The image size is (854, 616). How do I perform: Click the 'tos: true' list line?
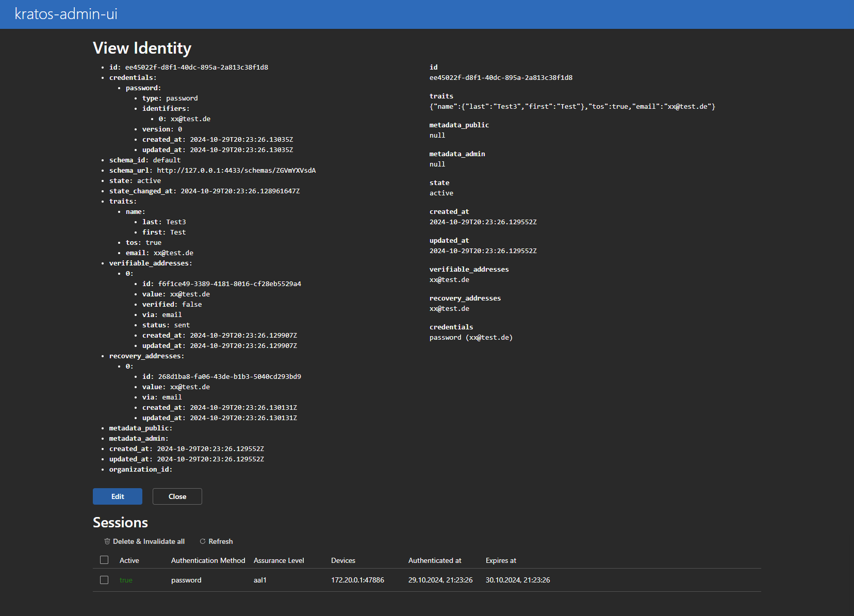click(x=143, y=243)
